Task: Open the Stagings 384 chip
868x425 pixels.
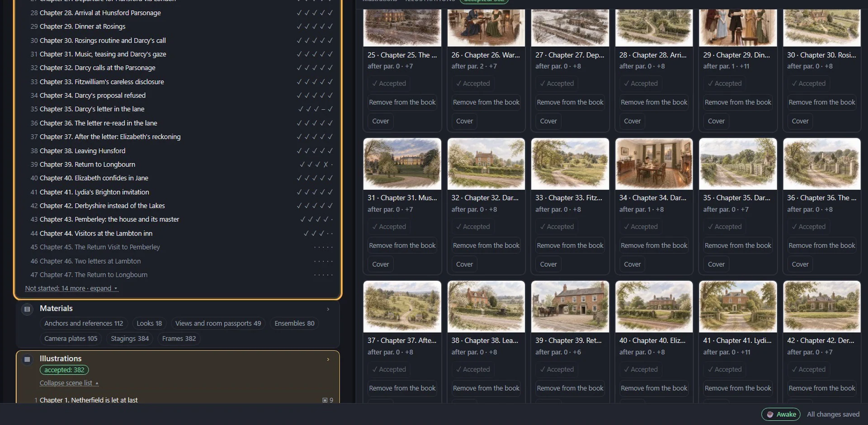Action: 130,339
